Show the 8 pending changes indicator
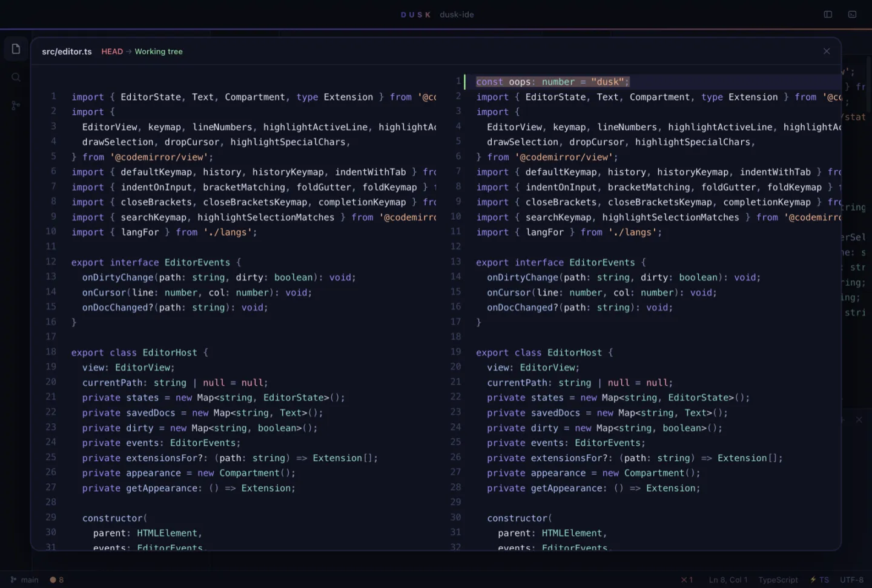 coord(57,580)
